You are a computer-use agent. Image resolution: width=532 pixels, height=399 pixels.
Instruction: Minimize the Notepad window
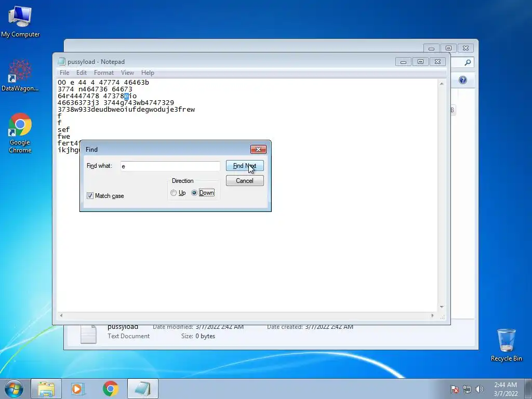(403, 62)
